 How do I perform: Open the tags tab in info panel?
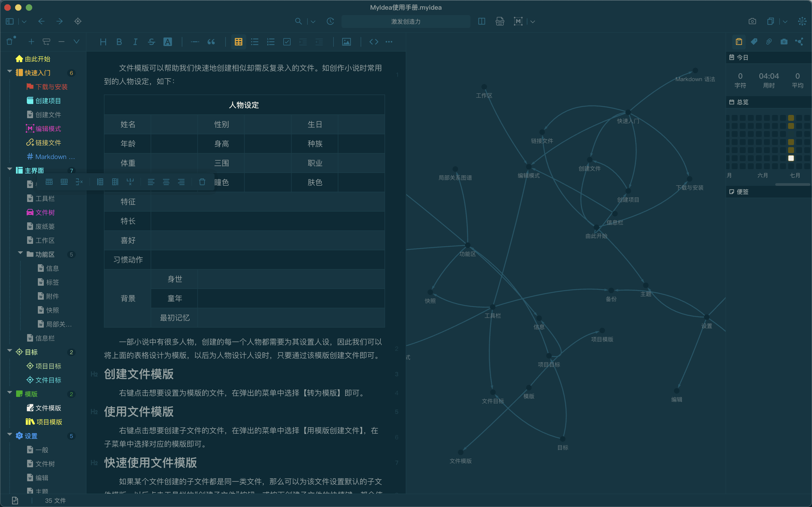click(x=754, y=42)
